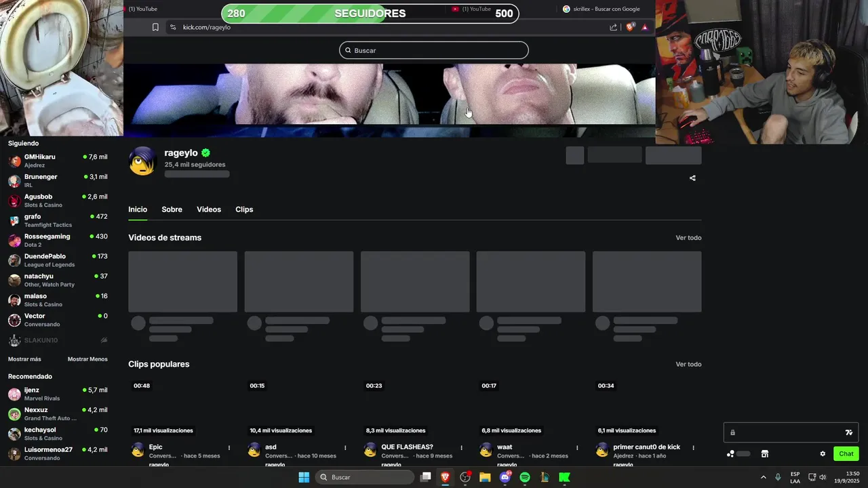868x488 pixels.
Task: Bookmark this page with the bookmark icon
Action: tap(155, 27)
